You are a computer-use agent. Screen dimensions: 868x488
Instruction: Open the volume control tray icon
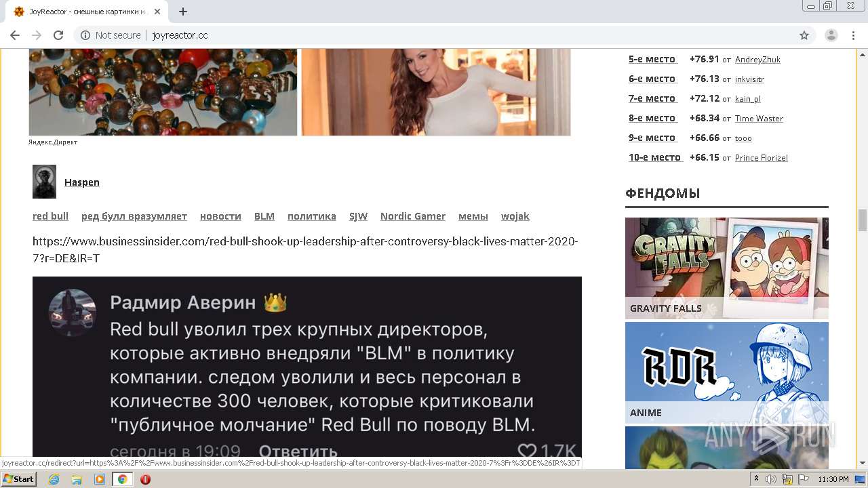(771, 479)
